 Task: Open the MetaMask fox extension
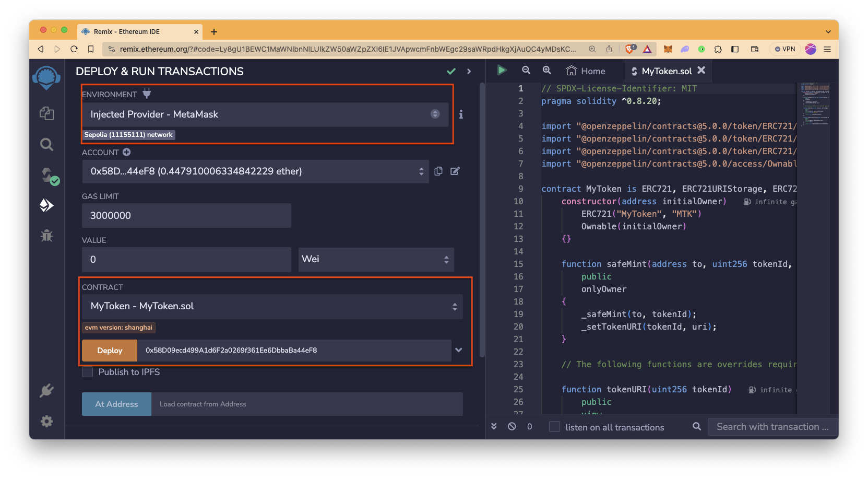click(668, 49)
